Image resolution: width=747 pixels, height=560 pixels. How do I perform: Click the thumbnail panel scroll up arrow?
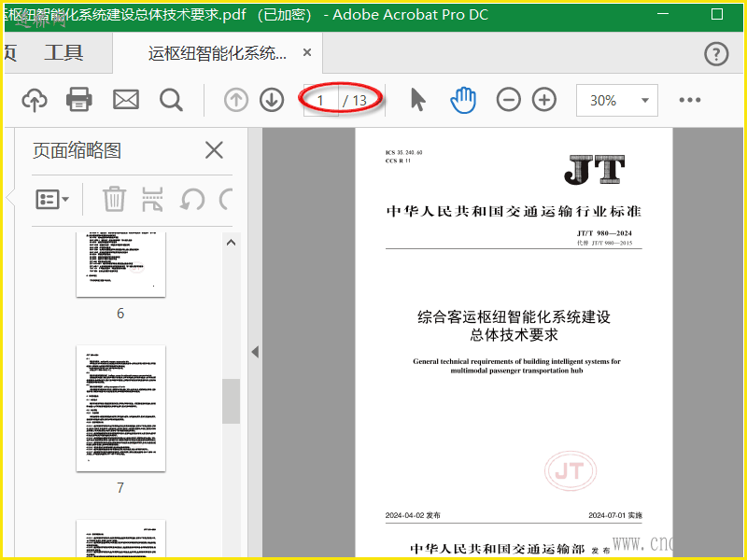(x=231, y=243)
